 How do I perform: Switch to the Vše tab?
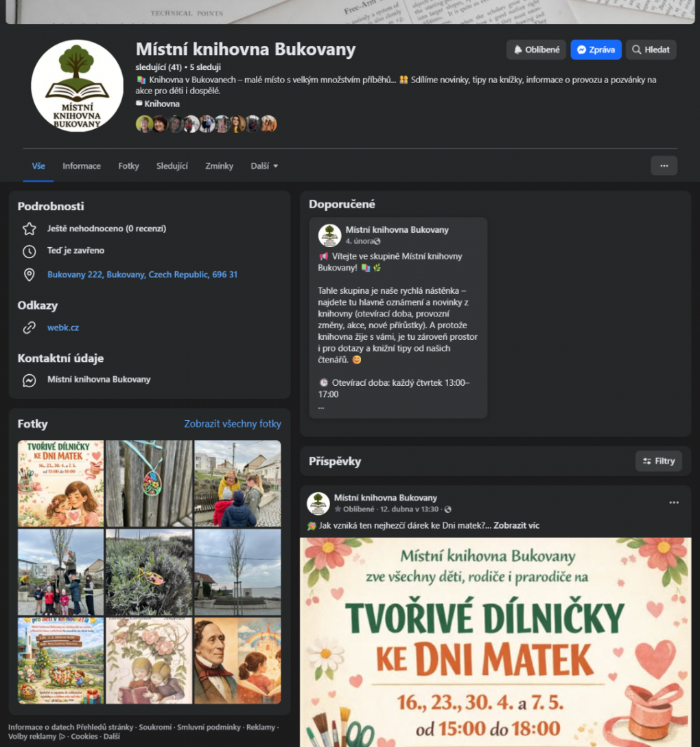[x=38, y=165]
